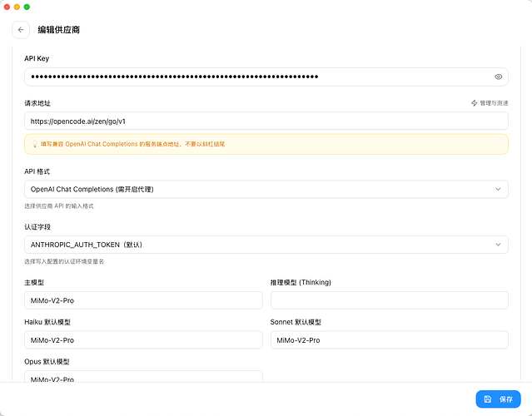Click the orange OpenAI Chat Completions hint text
532x416 pixels.
click(x=132, y=144)
